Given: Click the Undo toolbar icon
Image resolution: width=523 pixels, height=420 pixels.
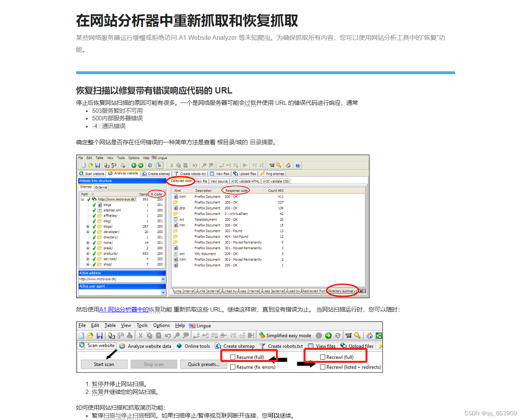Looking at the screenshot, I should click(x=195, y=165).
